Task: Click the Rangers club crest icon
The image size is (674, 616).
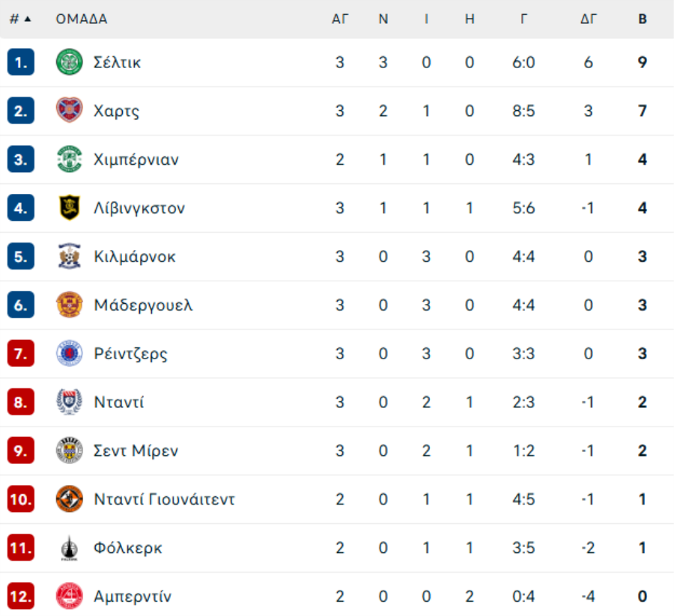Action: coord(69,353)
